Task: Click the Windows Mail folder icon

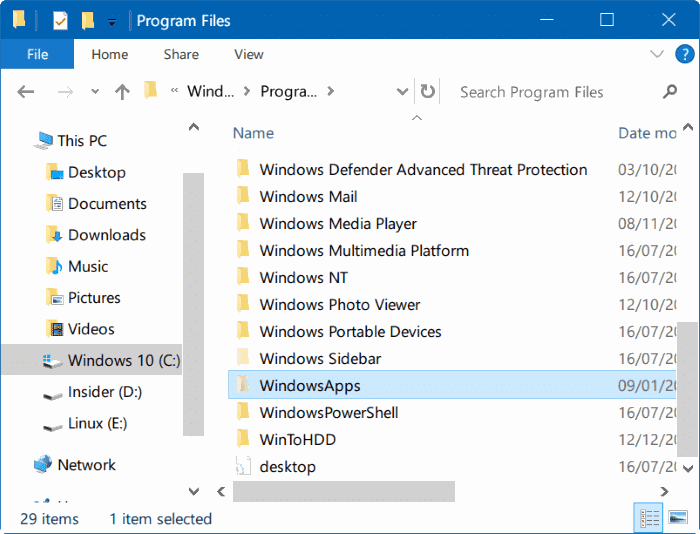Action: click(243, 196)
